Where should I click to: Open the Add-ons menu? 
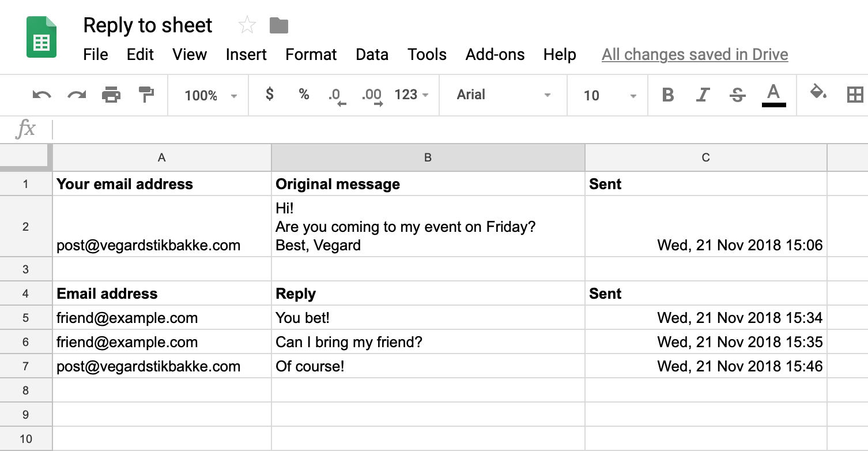(x=495, y=54)
